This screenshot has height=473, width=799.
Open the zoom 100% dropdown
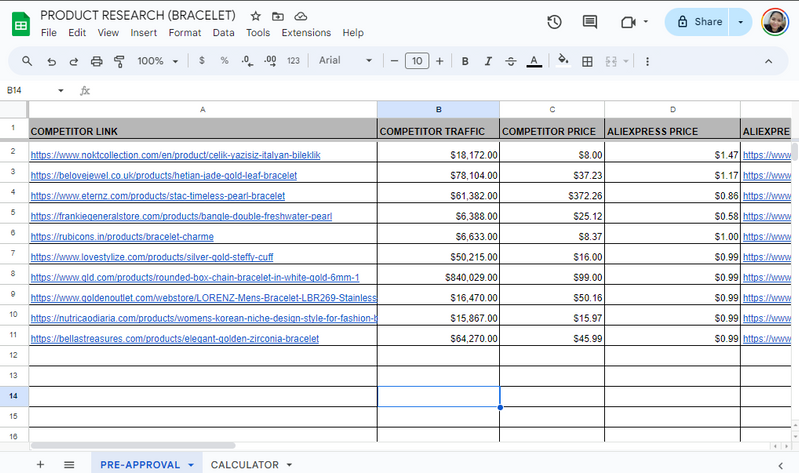157,61
